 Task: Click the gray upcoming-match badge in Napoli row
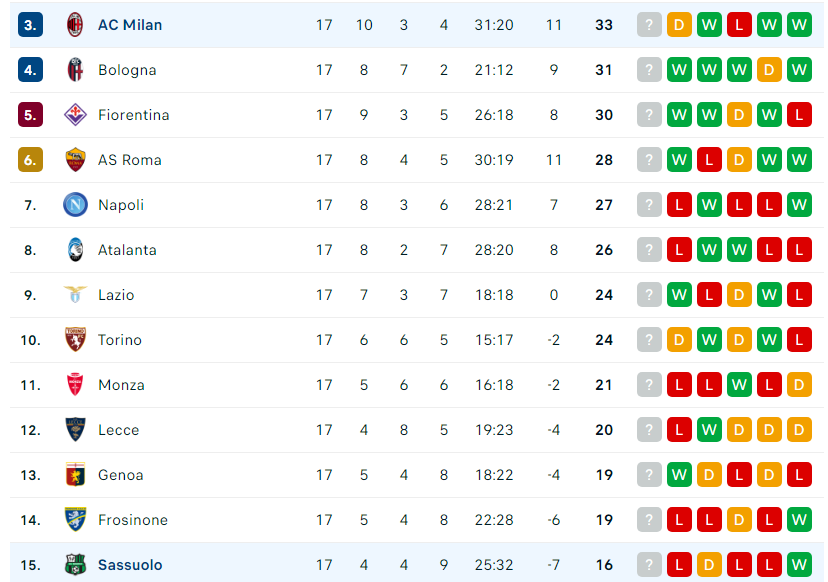click(x=649, y=205)
